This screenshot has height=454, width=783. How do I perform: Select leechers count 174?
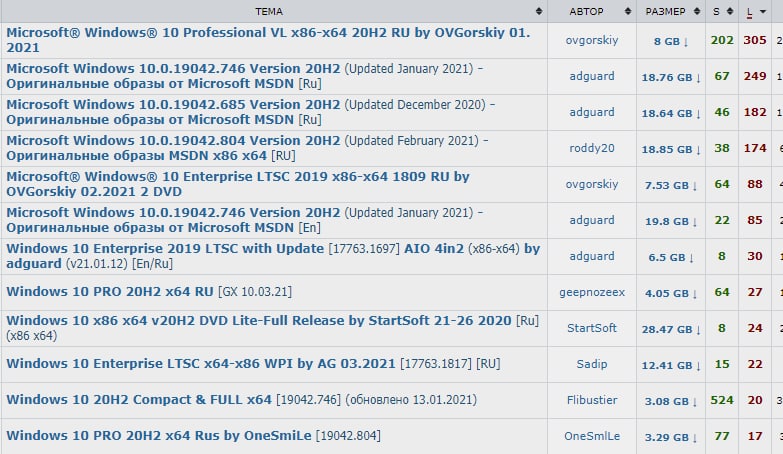pyautogui.click(x=755, y=148)
